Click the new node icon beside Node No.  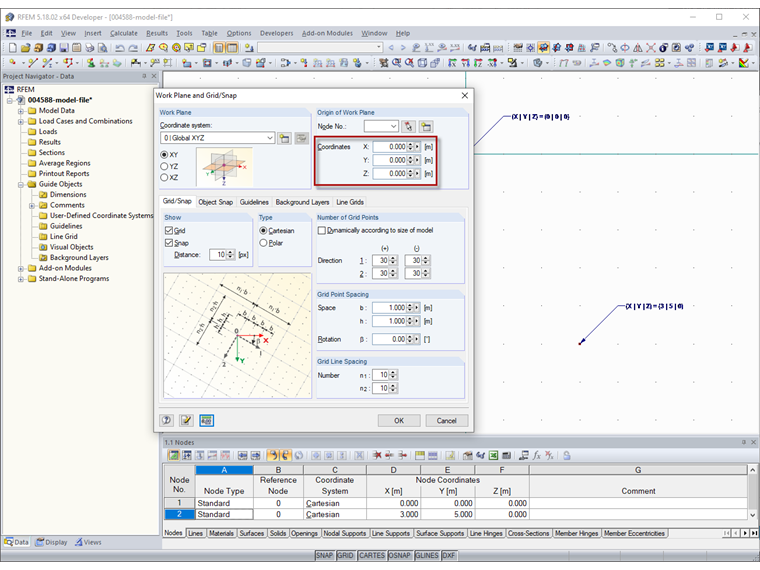pos(426,127)
